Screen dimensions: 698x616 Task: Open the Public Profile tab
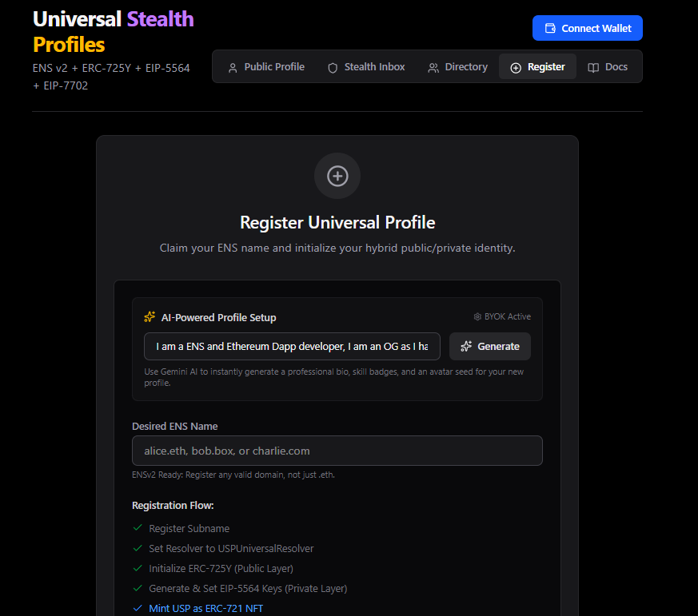point(266,67)
